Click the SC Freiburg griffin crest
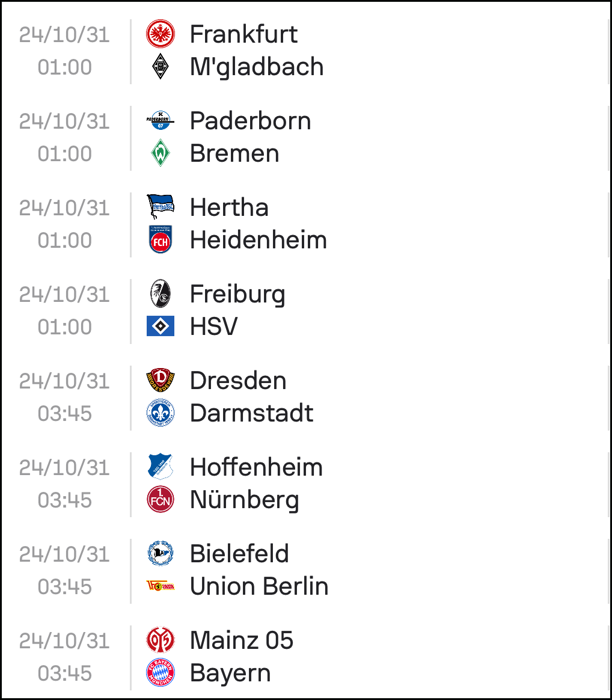Viewport: 612px width, 700px height. click(x=161, y=293)
